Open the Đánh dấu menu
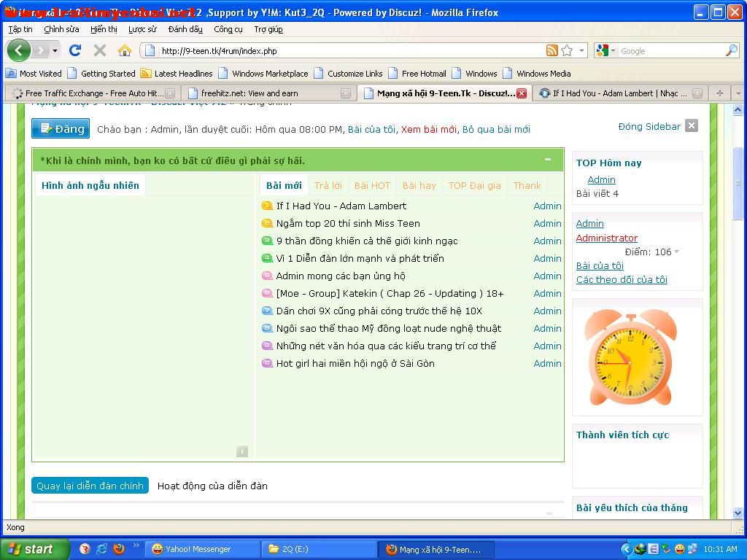 [185, 29]
